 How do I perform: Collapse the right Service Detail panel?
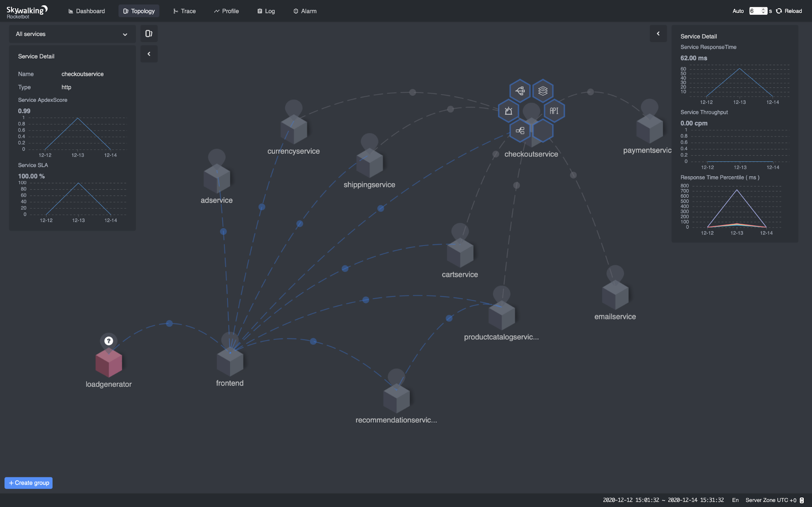[658, 34]
